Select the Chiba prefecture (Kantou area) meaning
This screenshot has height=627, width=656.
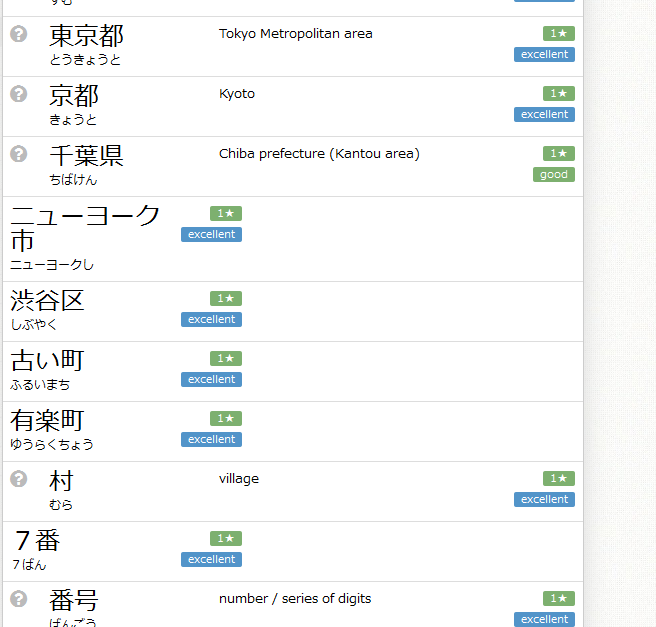(x=319, y=154)
